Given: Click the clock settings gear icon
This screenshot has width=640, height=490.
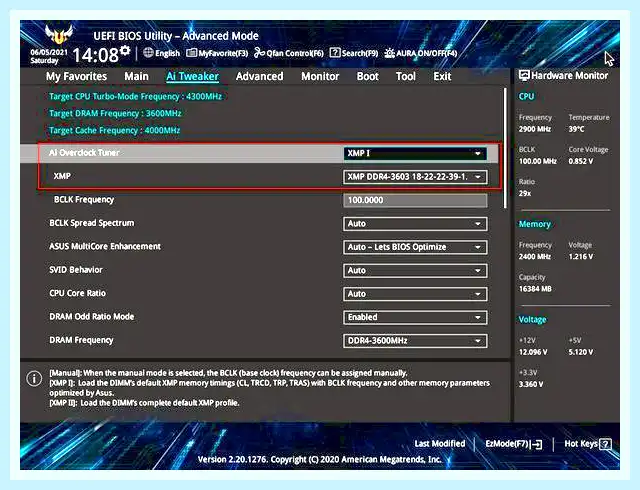Looking at the screenshot, I should pos(125,51).
